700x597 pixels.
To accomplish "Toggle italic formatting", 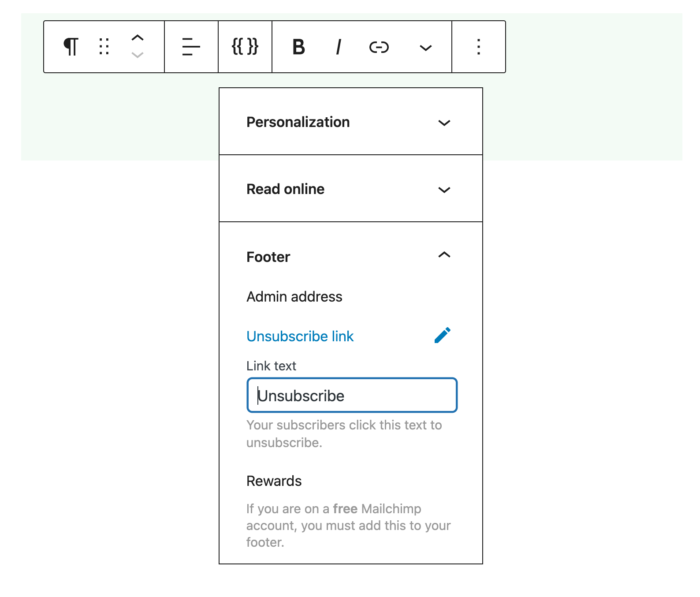I will click(339, 47).
